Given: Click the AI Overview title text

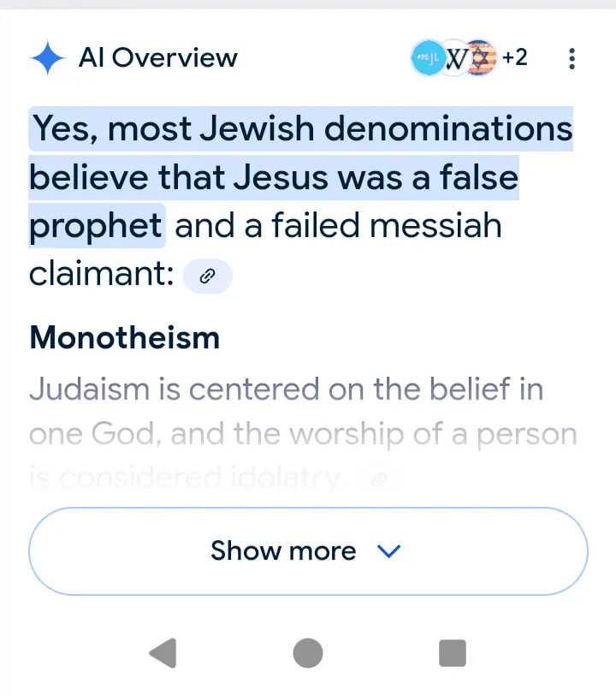Looking at the screenshot, I should [x=158, y=58].
